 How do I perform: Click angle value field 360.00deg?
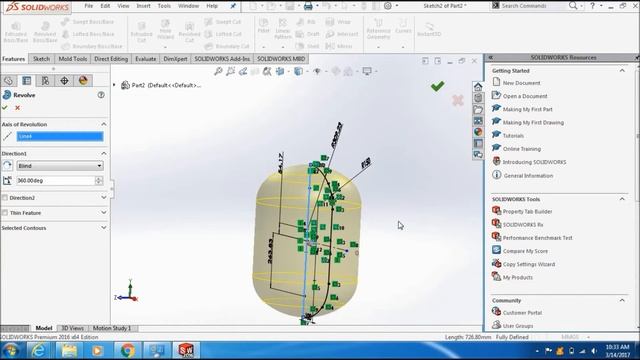coord(55,180)
